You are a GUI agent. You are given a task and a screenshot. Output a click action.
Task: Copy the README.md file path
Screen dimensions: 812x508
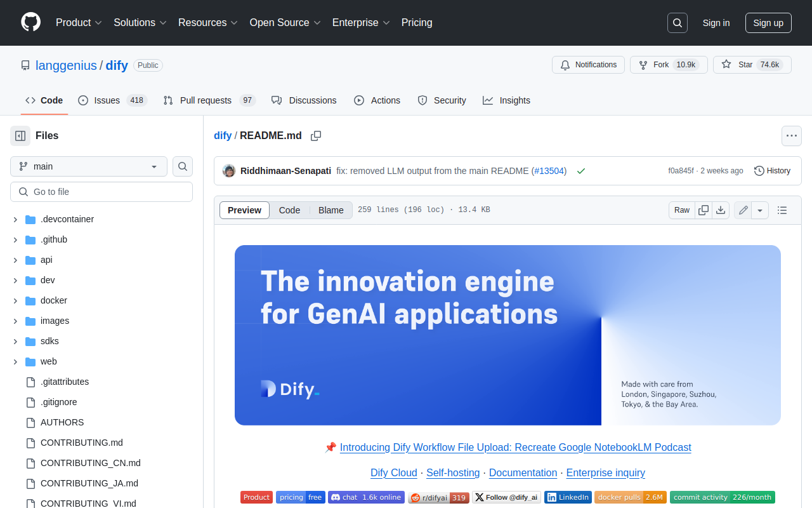point(316,135)
